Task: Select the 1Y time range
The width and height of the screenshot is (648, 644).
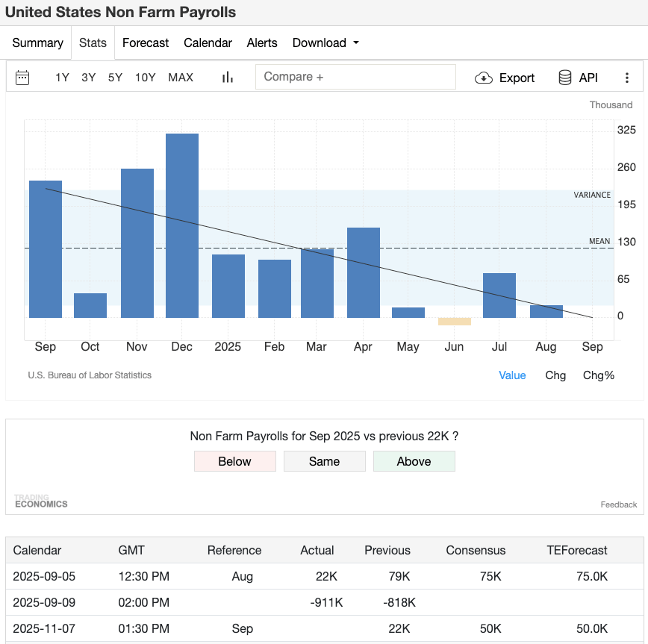Action: click(62, 77)
